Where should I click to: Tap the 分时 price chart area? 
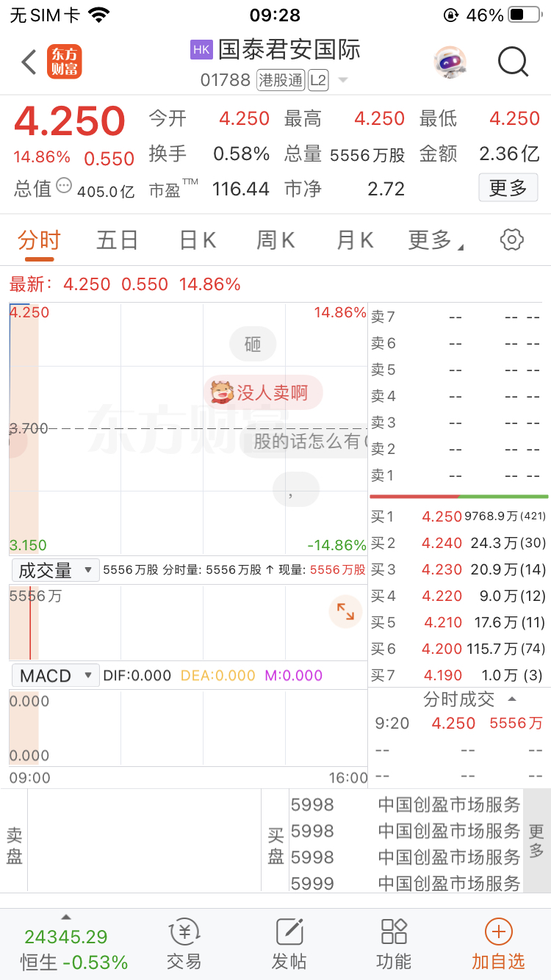tap(188, 428)
